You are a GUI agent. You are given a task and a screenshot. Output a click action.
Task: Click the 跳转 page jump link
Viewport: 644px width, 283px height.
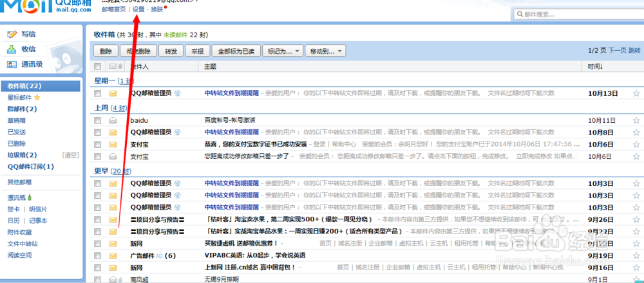[634, 50]
